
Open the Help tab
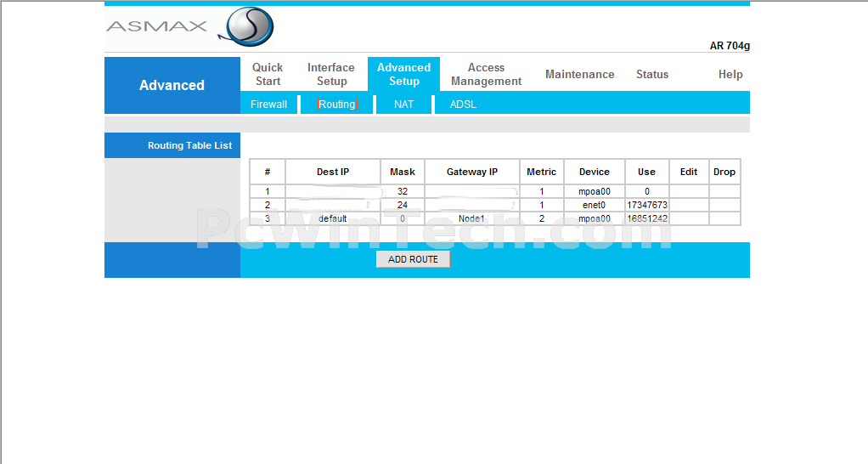730,74
